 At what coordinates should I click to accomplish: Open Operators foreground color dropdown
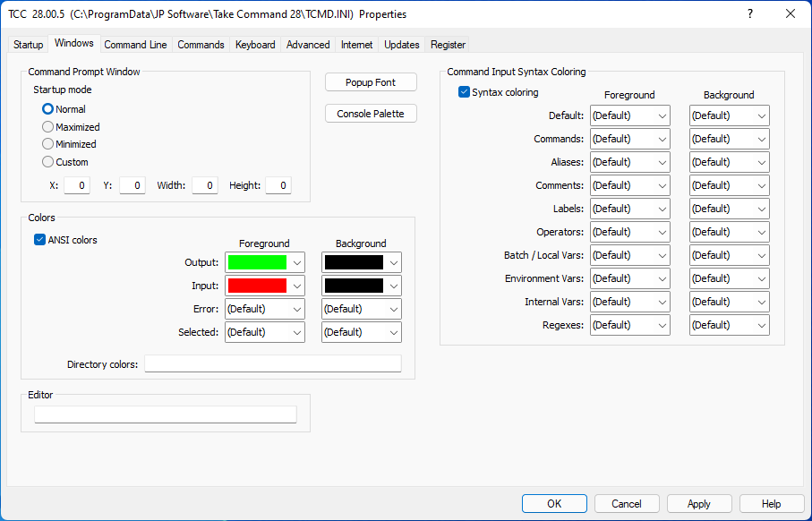629,232
